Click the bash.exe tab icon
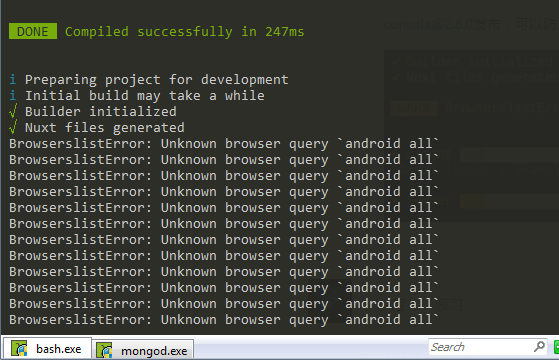 click(19, 349)
